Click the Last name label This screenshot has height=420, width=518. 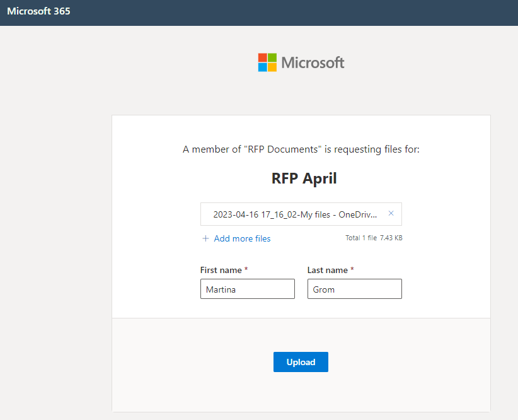click(327, 270)
